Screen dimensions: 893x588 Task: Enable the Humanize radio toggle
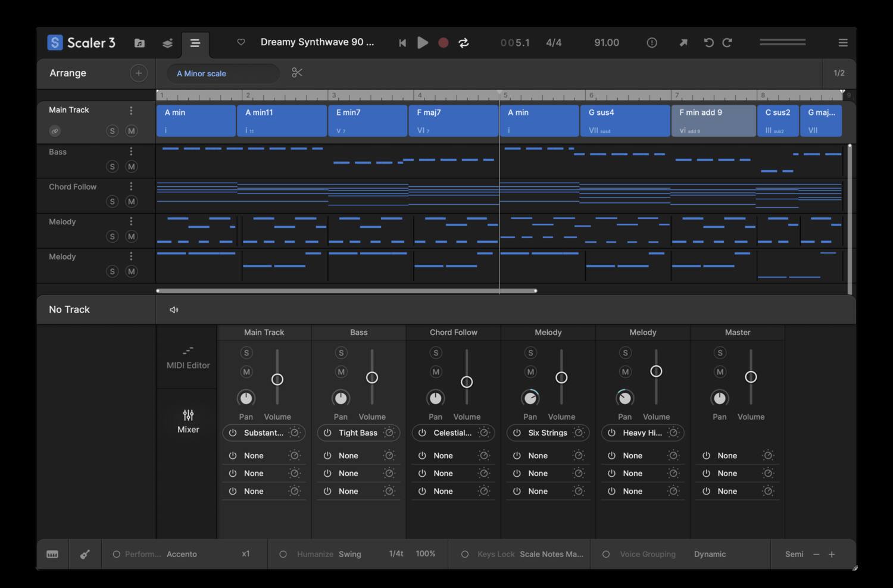(283, 554)
